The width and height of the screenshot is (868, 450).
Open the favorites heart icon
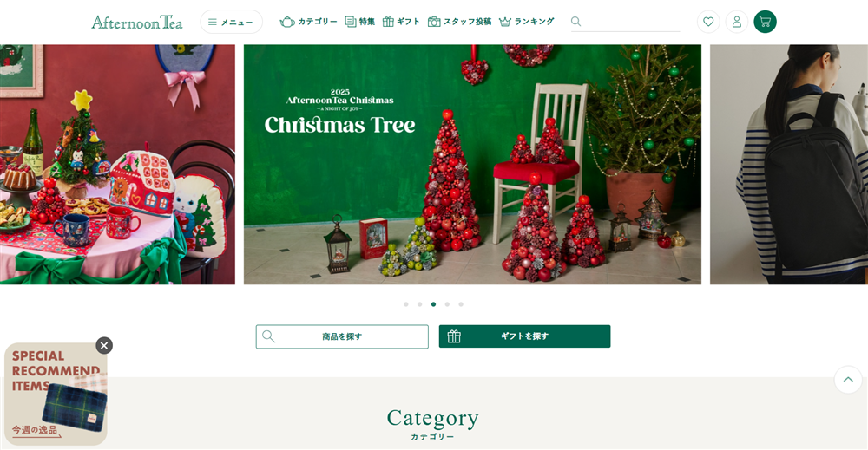pyautogui.click(x=708, y=23)
